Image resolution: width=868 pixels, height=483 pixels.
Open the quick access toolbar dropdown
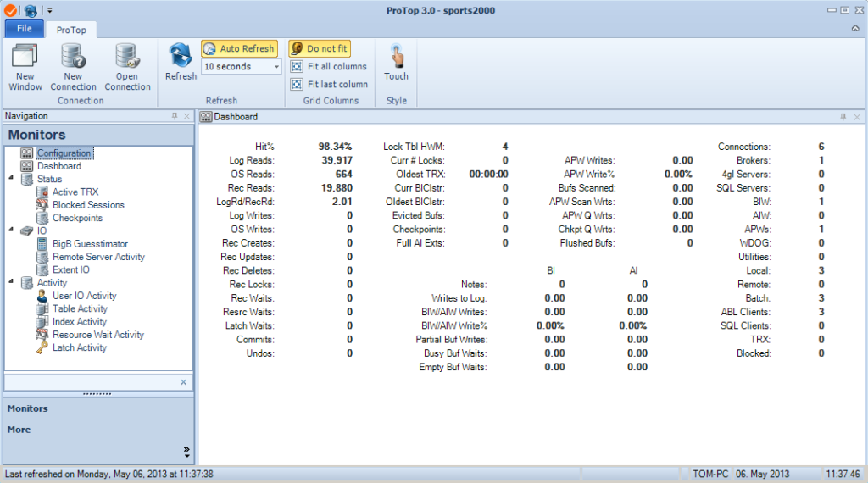tap(50, 10)
